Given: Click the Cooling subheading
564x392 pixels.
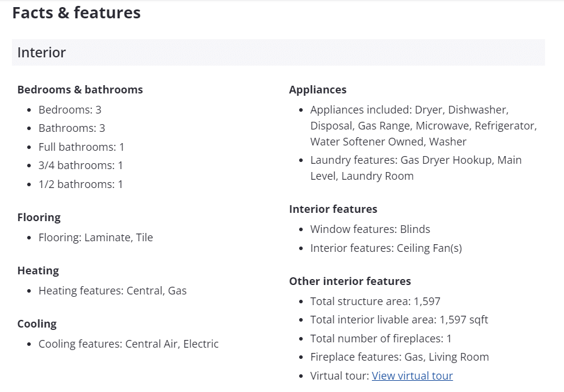Looking at the screenshot, I should [x=37, y=324].
